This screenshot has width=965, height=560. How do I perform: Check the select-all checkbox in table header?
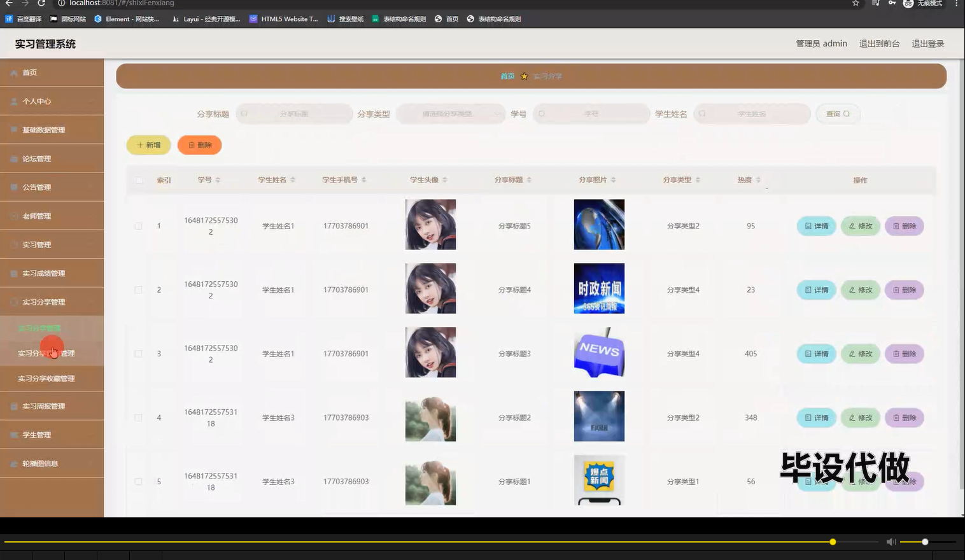click(x=138, y=180)
